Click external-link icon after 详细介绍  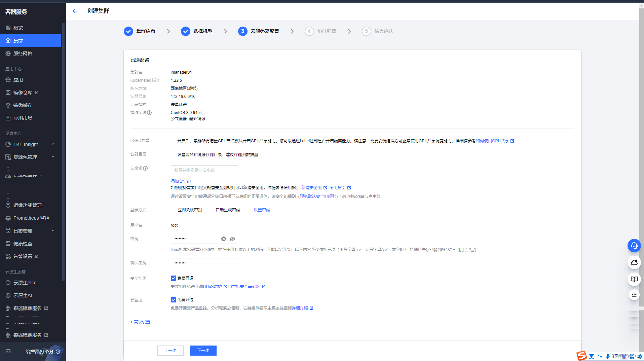pos(311,308)
